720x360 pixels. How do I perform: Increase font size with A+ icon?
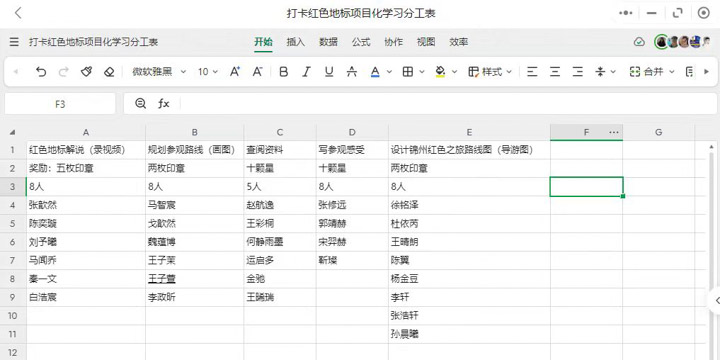(x=235, y=72)
